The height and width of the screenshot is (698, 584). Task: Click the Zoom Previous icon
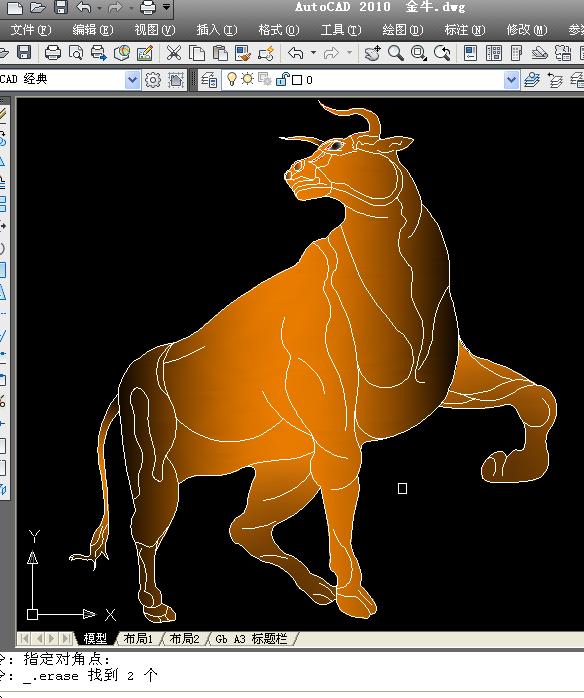point(442,53)
